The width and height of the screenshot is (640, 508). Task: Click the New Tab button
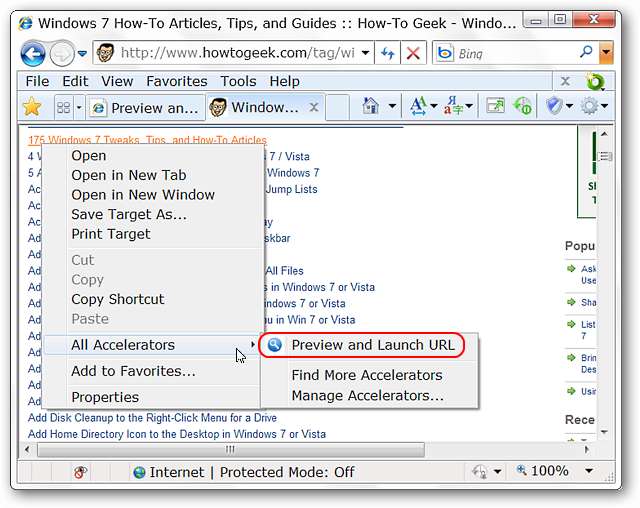337,107
